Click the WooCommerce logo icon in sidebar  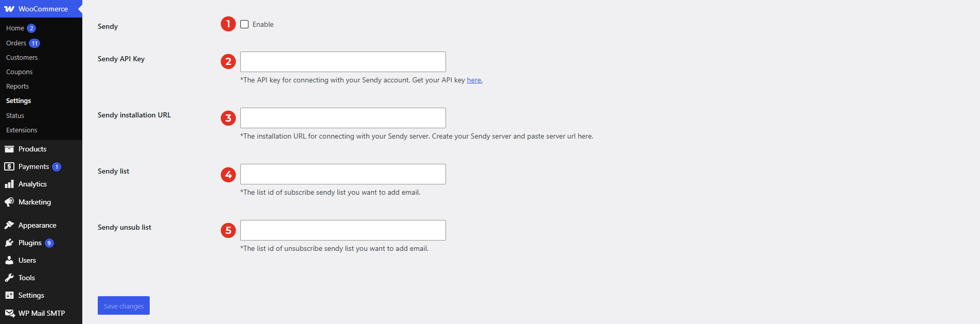[9, 9]
